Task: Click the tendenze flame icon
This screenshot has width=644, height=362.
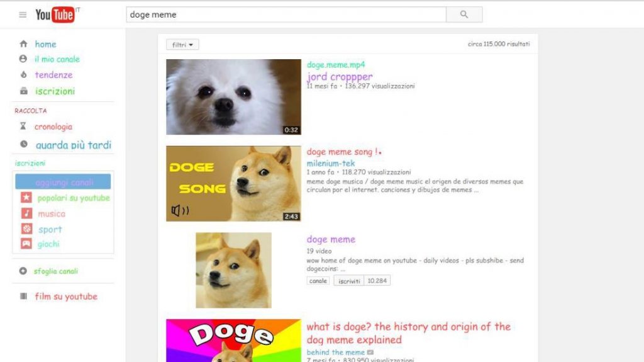Action: click(x=23, y=74)
